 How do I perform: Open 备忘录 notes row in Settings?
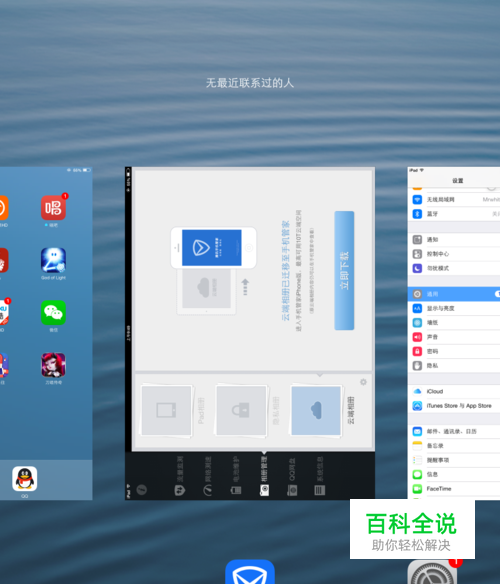(454, 445)
